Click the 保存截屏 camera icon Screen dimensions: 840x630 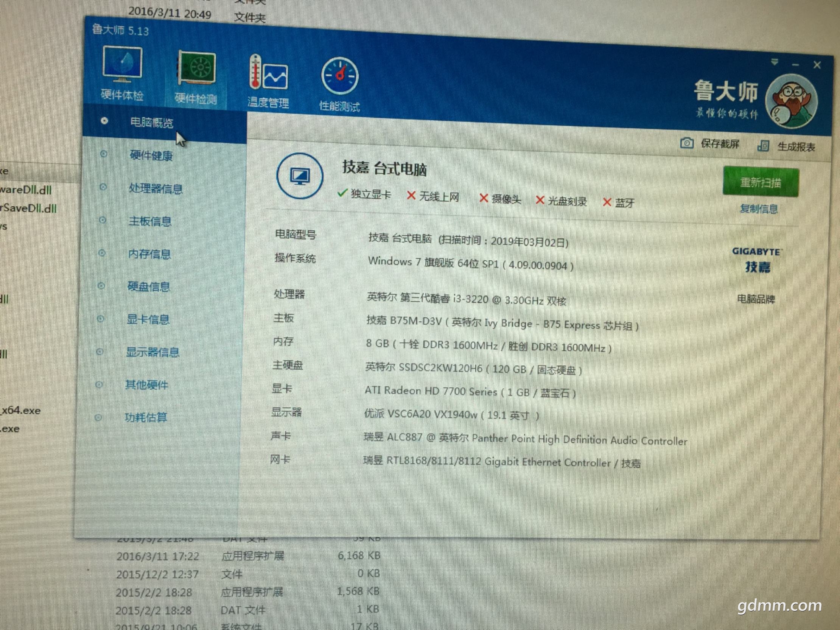point(687,143)
